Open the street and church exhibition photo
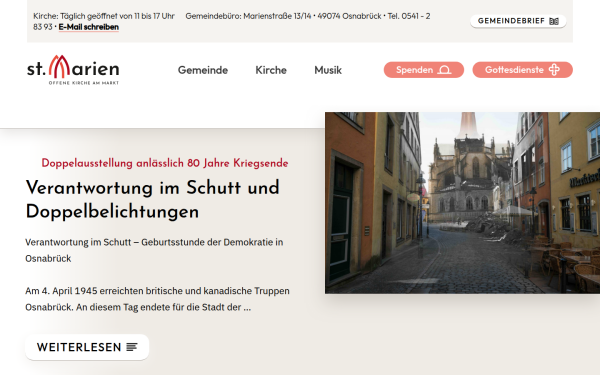 (x=462, y=203)
